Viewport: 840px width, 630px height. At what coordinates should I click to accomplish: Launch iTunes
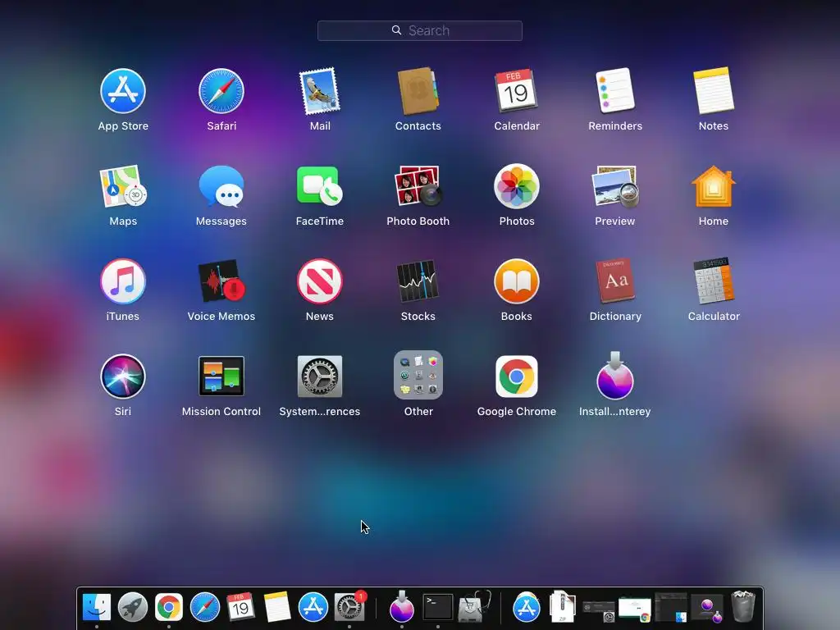click(x=123, y=282)
